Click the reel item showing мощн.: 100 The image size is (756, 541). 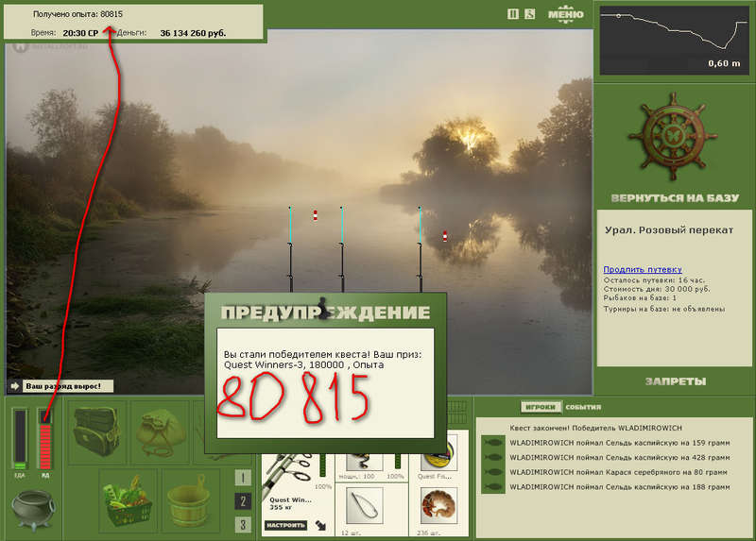[x=364, y=463]
